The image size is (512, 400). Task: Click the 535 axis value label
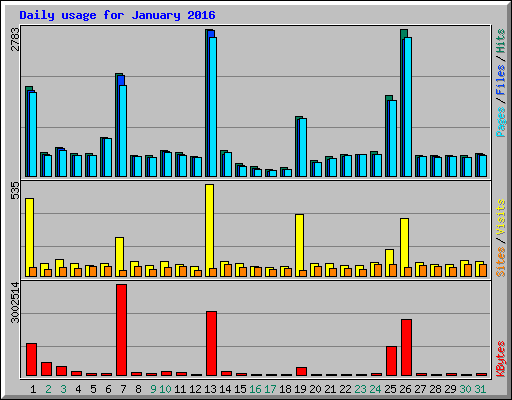[16, 191]
